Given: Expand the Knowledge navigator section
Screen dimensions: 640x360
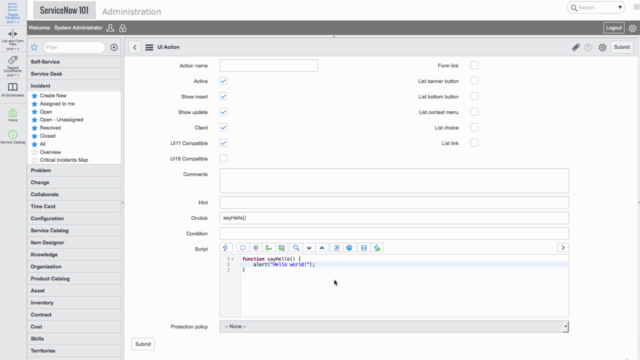Looking at the screenshot, I should tap(74, 255).
